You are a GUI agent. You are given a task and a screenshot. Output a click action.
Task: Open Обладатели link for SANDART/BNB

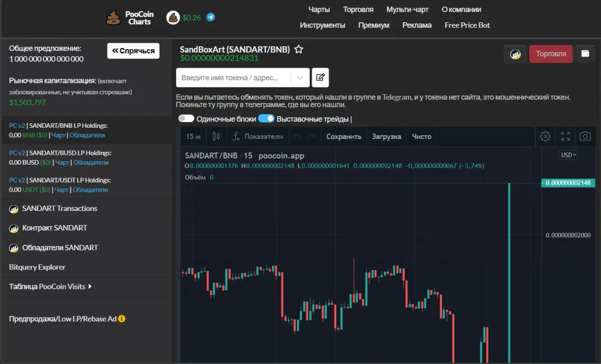pyautogui.click(x=87, y=135)
